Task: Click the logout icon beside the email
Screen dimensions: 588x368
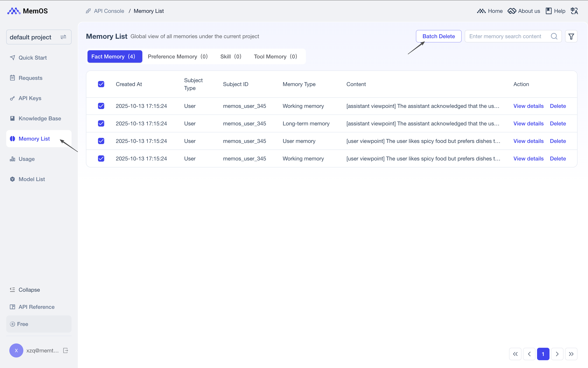Action: (x=66, y=350)
